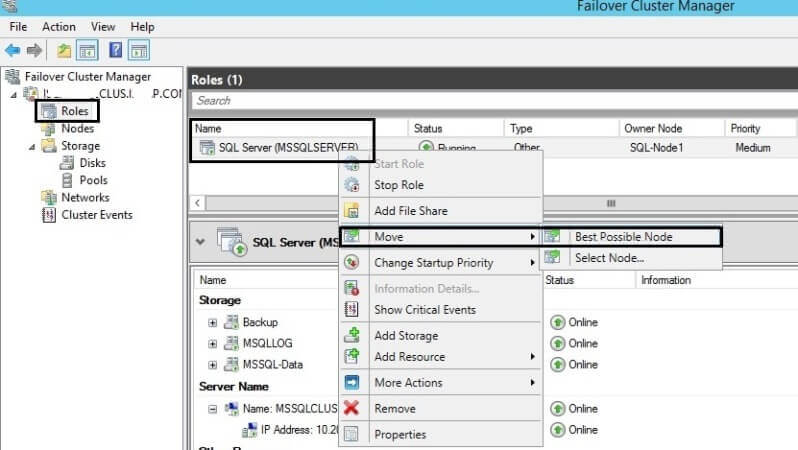
Task: Select Networks in the console tree
Action: [85, 198]
